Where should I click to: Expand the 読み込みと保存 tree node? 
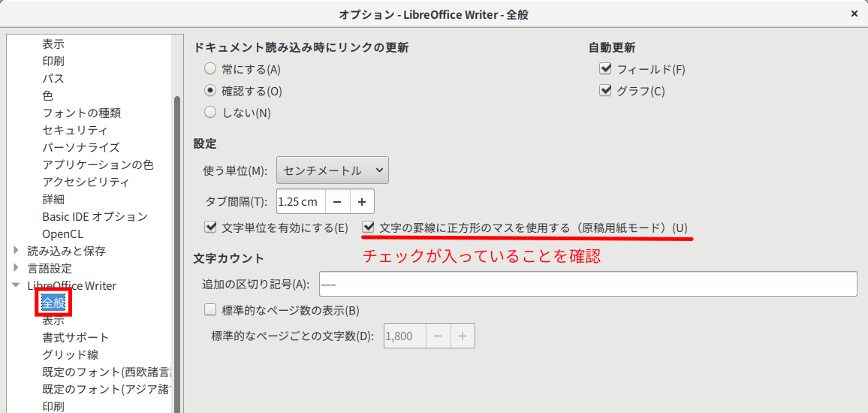(16, 252)
